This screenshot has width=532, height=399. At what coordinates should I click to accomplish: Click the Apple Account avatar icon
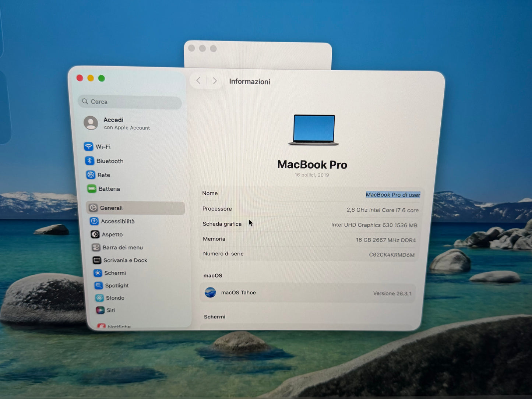tap(91, 123)
